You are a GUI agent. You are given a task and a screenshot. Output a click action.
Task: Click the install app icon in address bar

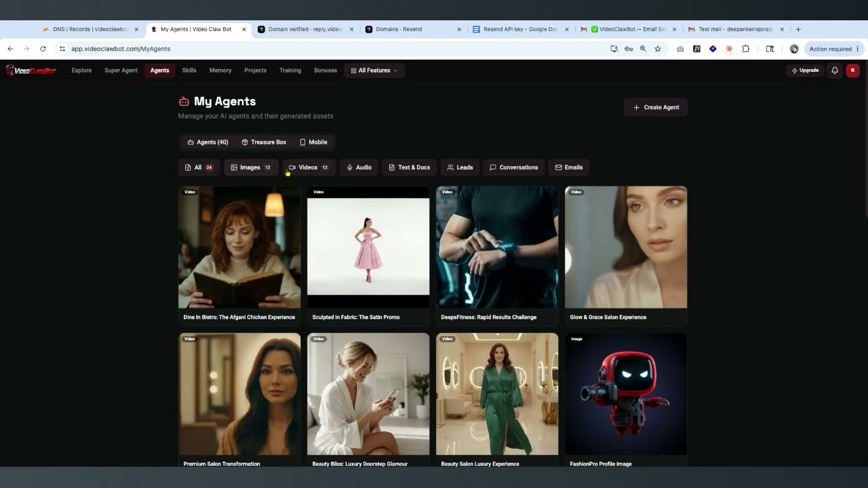pyautogui.click(x=614, y=49)
